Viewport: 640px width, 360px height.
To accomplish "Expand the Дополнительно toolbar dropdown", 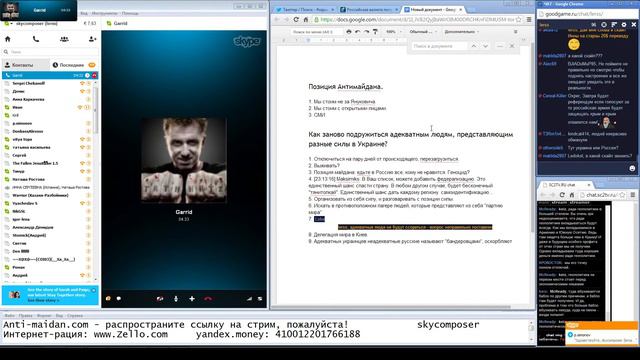I will (x=462, y=31).
